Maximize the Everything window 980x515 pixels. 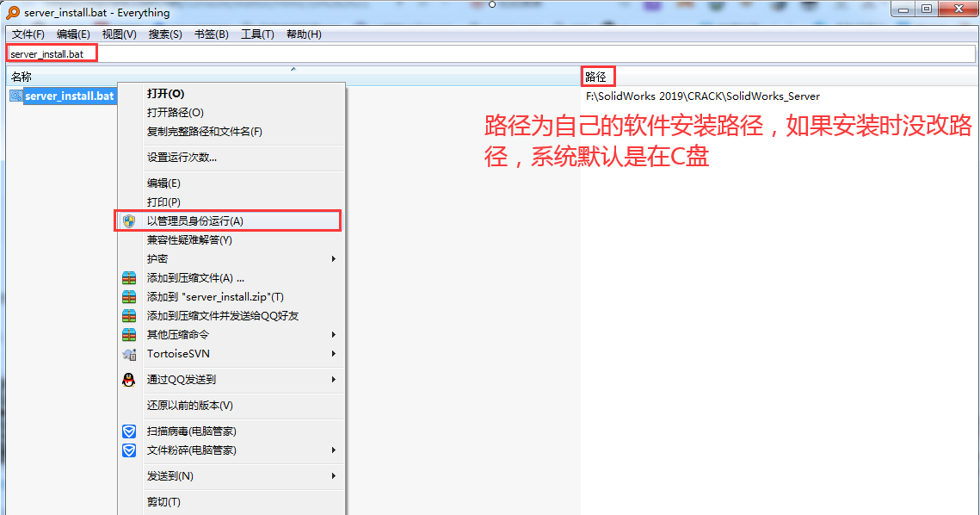pos(927,9)
